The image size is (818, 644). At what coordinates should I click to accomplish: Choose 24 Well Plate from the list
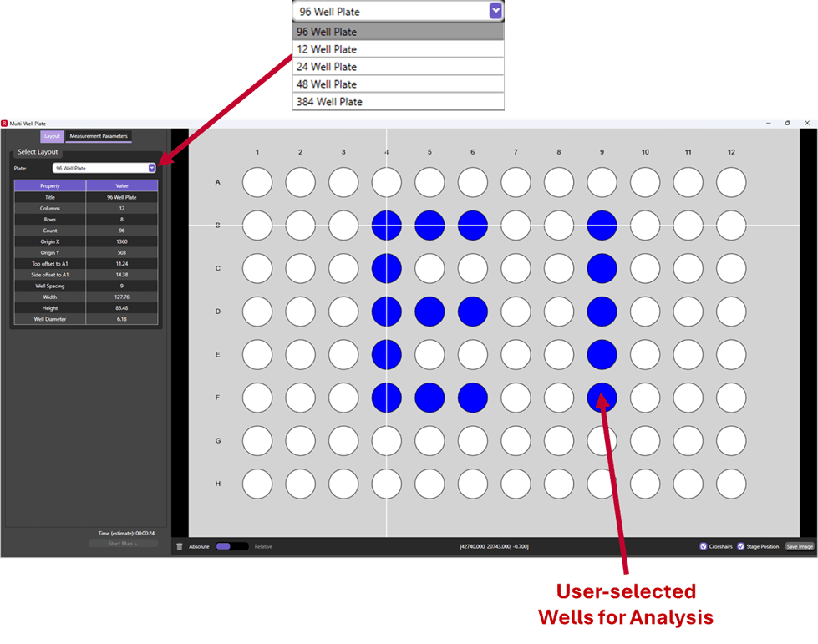(x=398, y=67)
